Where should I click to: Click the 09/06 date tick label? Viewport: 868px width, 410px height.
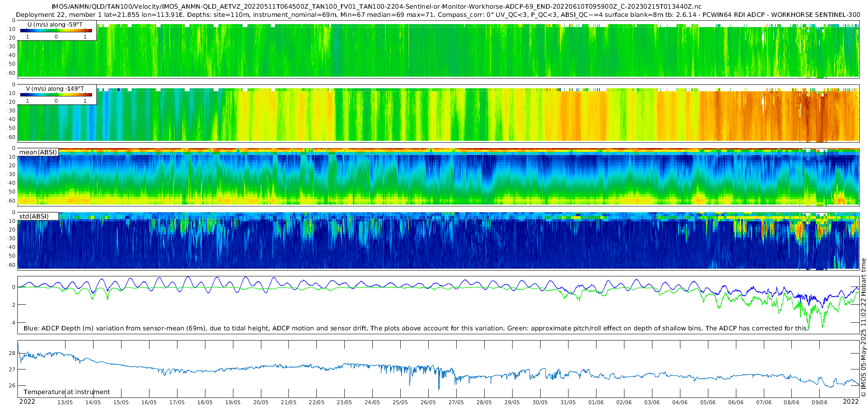coord(819,402)
